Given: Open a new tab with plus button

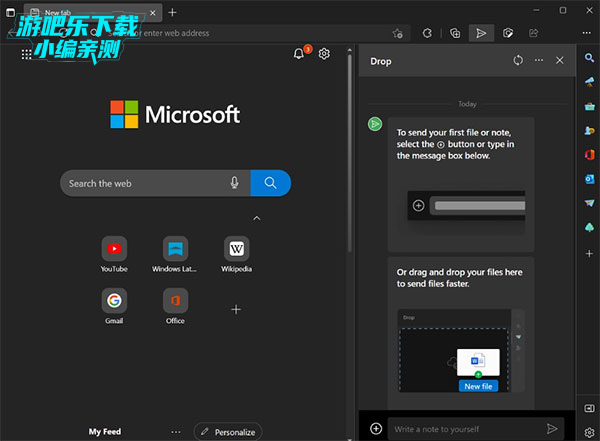Looking at the screenshot, I should click(x=172, y=12).
